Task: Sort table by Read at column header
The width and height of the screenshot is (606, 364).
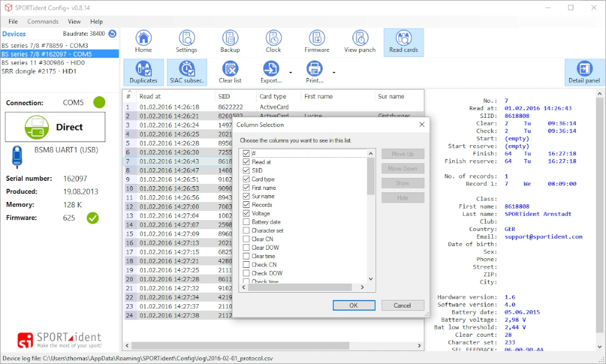Action: (x=176, y=96)
